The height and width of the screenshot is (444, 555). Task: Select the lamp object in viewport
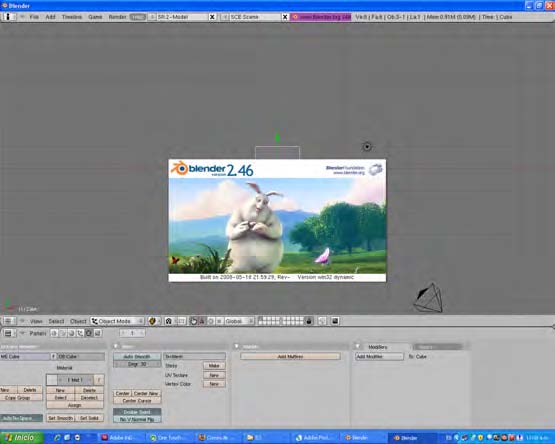click(x=367, y=147)
